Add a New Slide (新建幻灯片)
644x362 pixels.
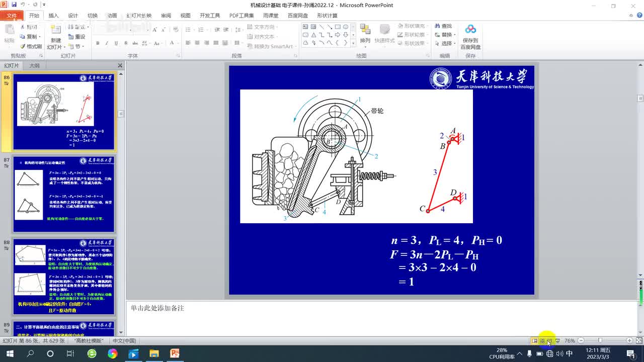tap(55, 37)
